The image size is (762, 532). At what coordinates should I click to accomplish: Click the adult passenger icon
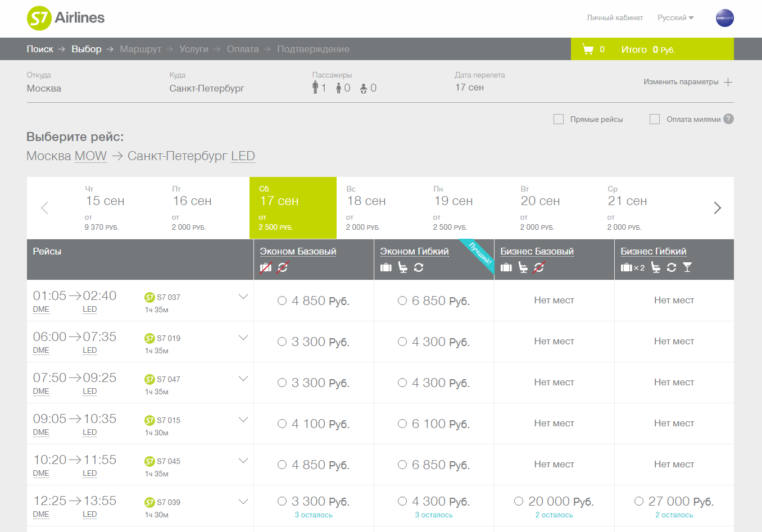[x=315, y=87]
